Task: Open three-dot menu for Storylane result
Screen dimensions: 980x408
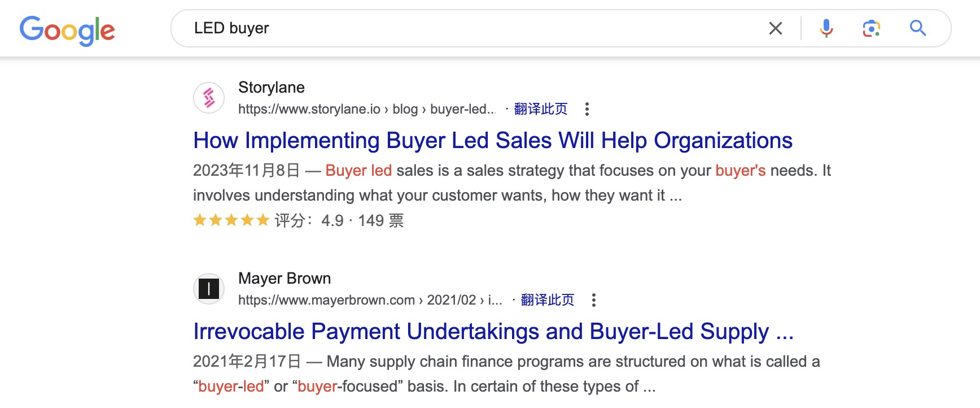Action: [587, 109]
